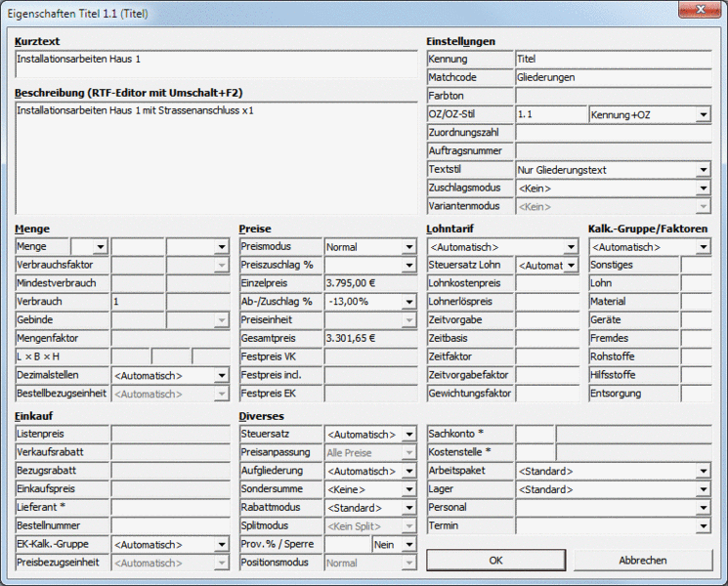728x586 pixels.
Task: Click the Lieferant * field
Action: click(x=170, y=508)
